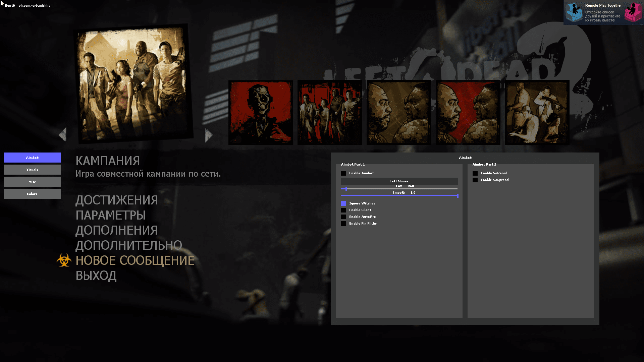
Task: Select the large survivors campaign poster
Action: [133, 84]
